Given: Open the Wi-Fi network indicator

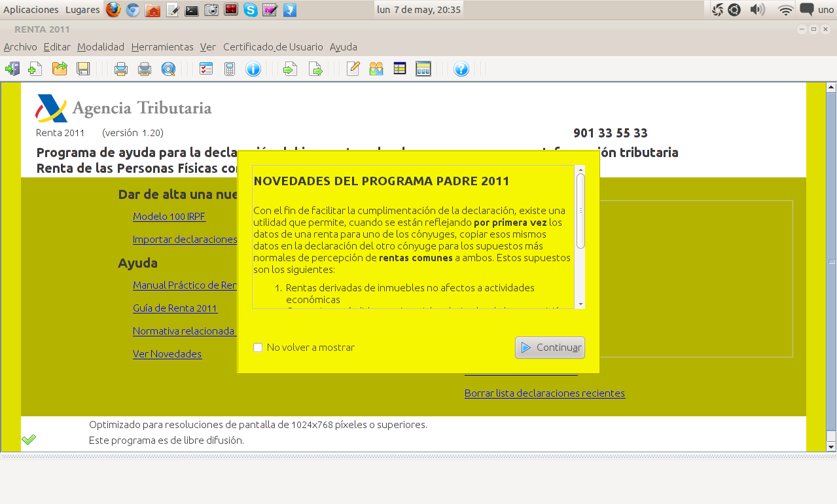Looking at the screenshot, I should point(786,10).
